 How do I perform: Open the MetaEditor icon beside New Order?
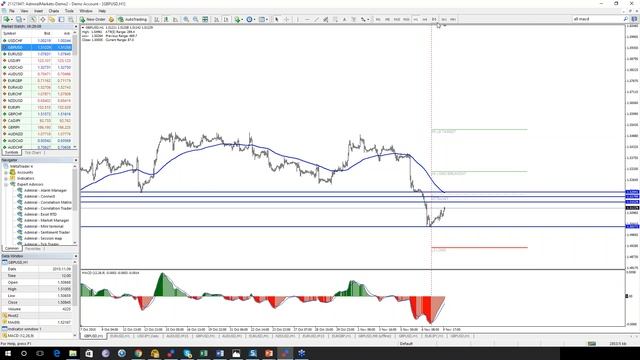[x=111, y=19]
